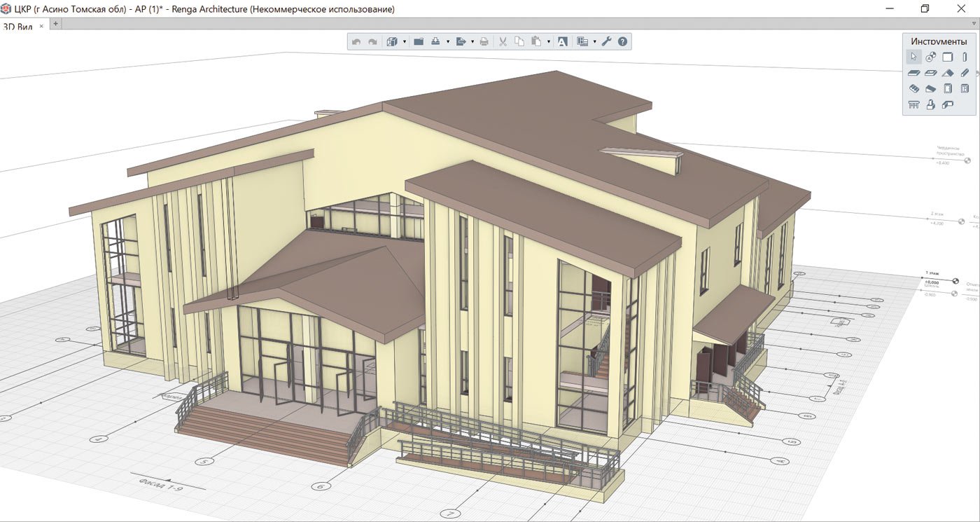
Task: Select the Window tool in Инструменты
Action: point(965,89)
